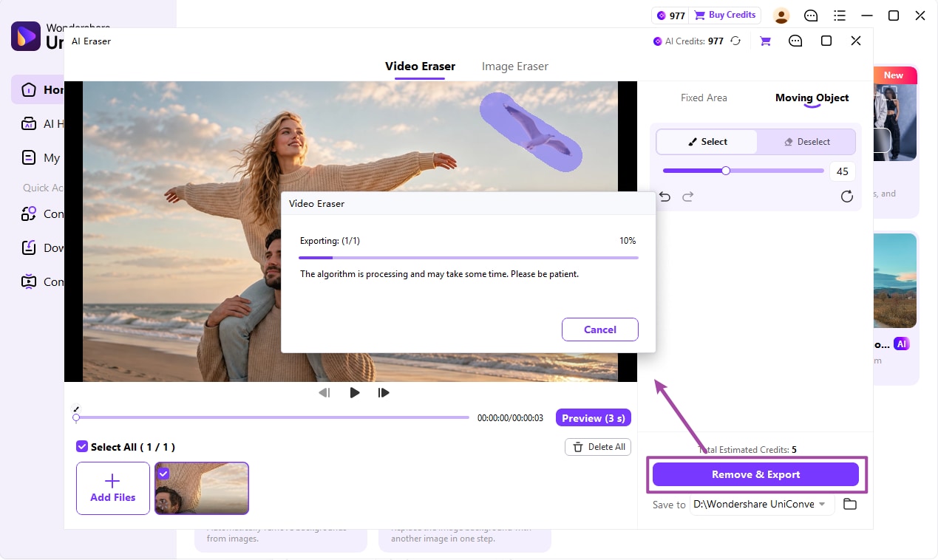Click the Downloader sidebar icon
The width and height of the screenshot is (938, 560).
[29, 247]
